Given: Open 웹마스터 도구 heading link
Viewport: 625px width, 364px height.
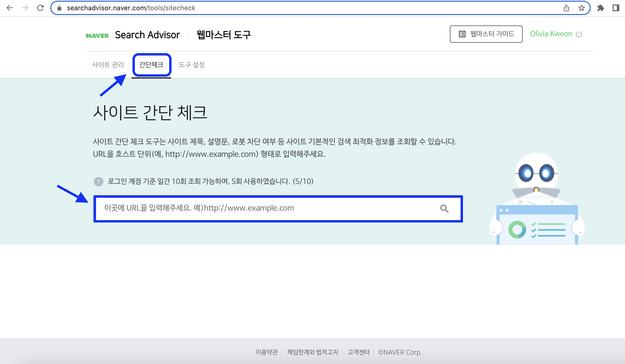Looking at the screenshot, I should (x=224, y=35).
